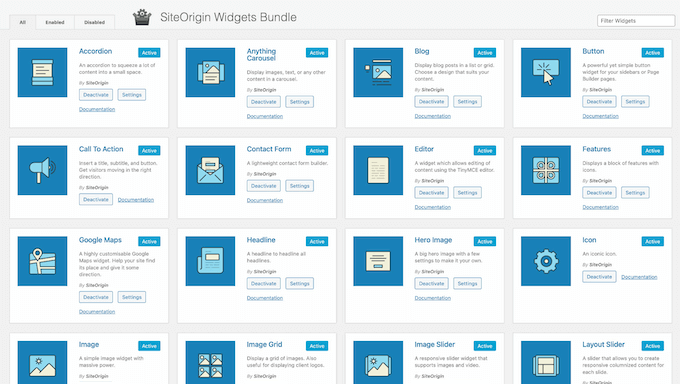This screenshot has height=384, width=680.
Task: Click the Layout Slider widget title
Action: tap(604, 345)
